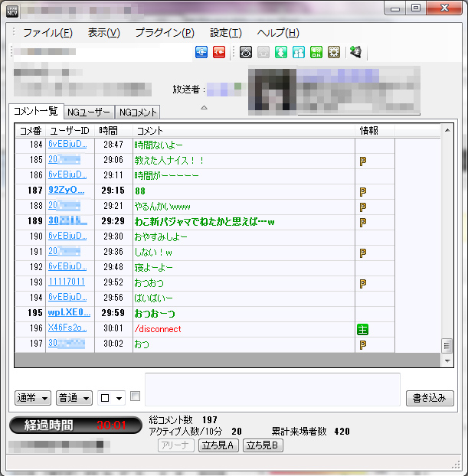The height and width of the screenshot is (476, 468).
Task: Tick the checkbox beside the comment input box
Action: pos(136,396)
